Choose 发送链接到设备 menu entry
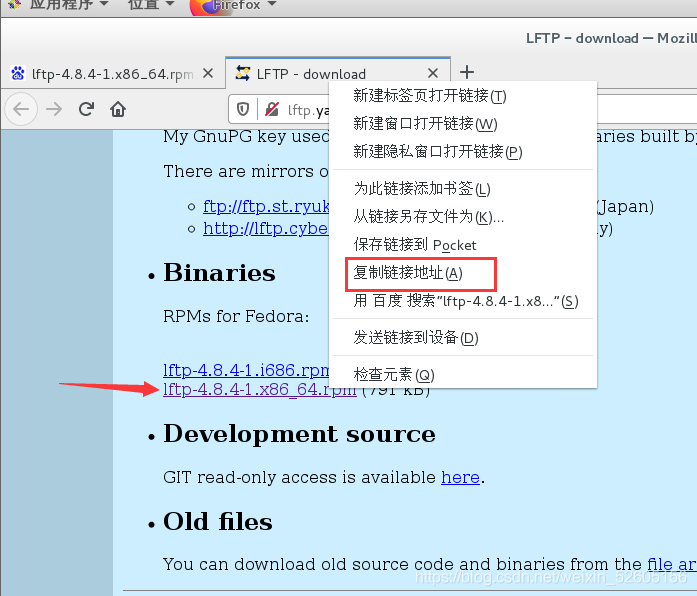This screenshot has height=596, width=697. coord(463,337)
